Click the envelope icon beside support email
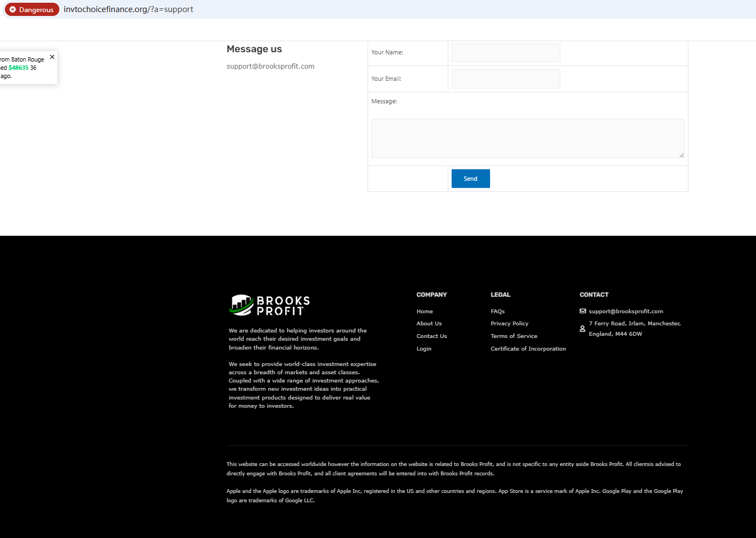Screen dimensions: 756x538 tap(582, 311)
